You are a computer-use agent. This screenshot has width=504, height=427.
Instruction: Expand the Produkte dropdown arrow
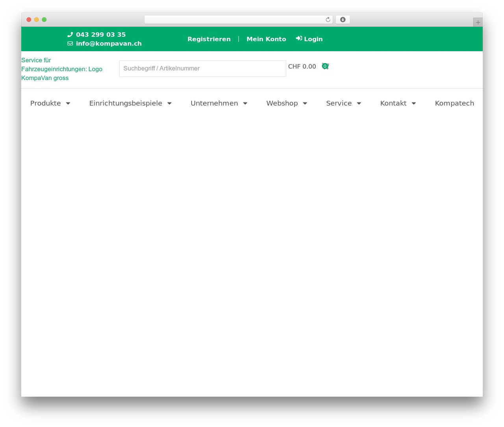68,104
